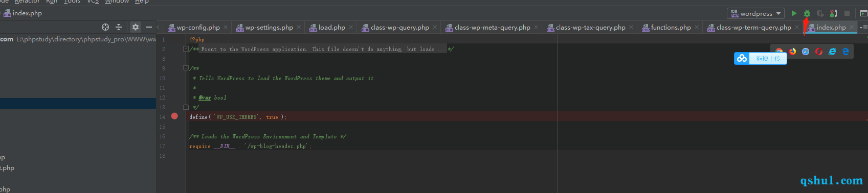Image resolution: width=868 pixels, height=193 pixels.
Task: Run the wordpress configuration
Action: (794, 13)
